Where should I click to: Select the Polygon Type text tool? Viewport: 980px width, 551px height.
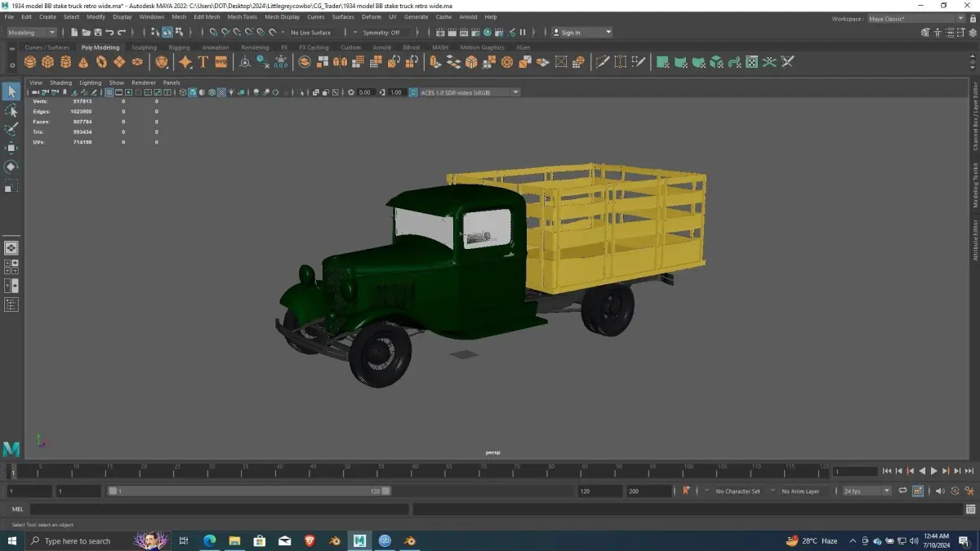[x=203, y=62]
